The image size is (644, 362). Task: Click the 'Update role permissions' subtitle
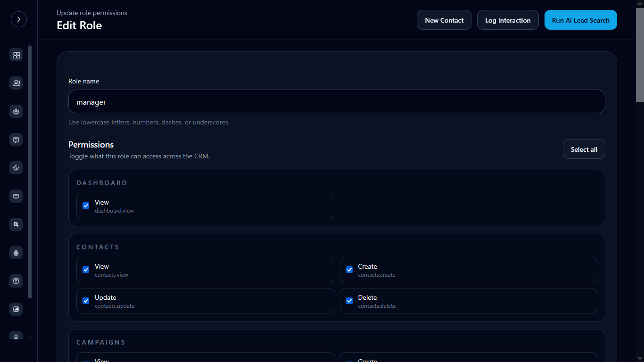coord(92,13)
